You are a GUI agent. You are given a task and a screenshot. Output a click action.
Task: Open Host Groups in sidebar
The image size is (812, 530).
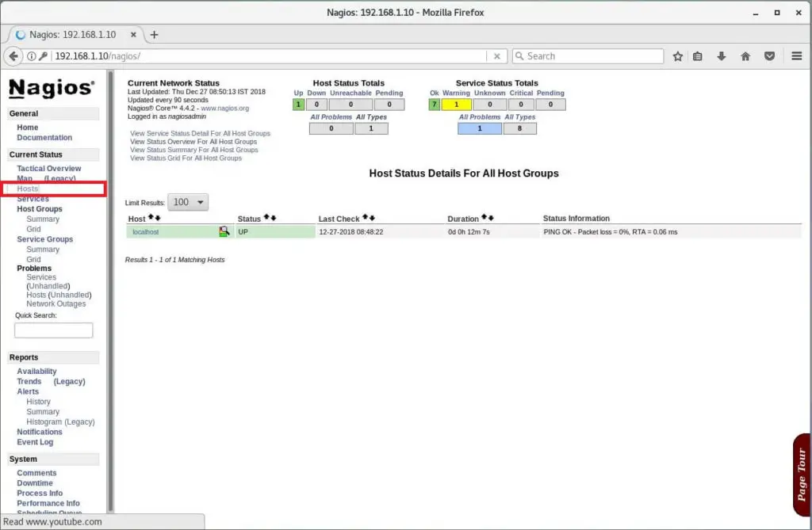(40, 209)
